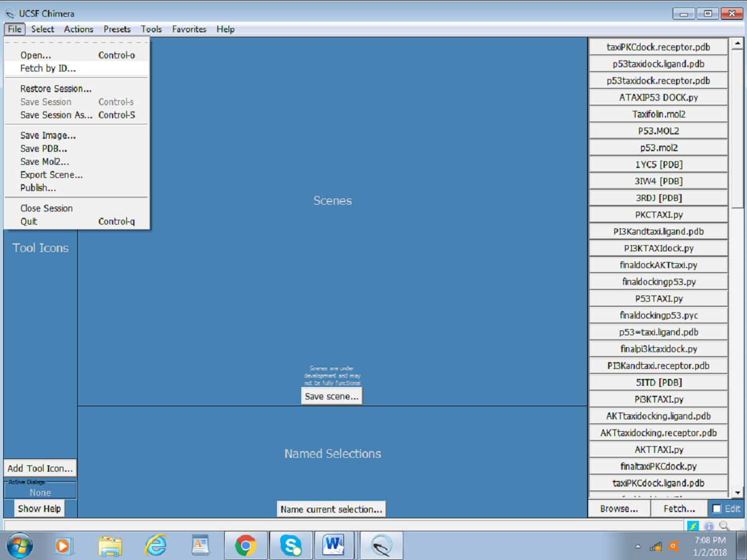Viewport: 747px width, 560px height.
Task: Open the Windows Start menu
Action: pos(20,546)
